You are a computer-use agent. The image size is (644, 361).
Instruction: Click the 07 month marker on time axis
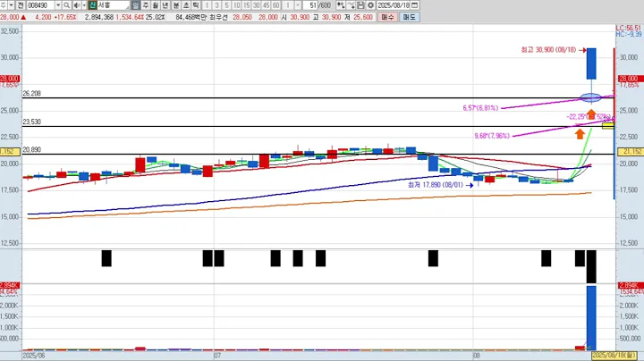pos(217,356)
